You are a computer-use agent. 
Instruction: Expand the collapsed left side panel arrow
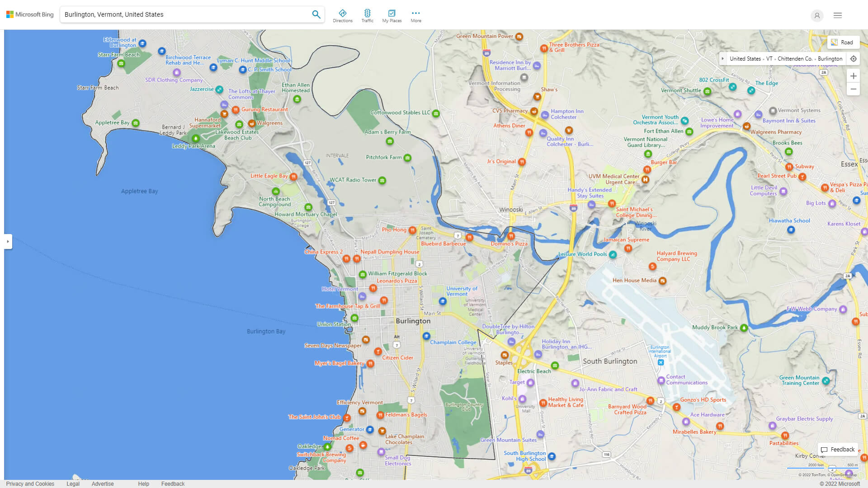click(7, 242)
